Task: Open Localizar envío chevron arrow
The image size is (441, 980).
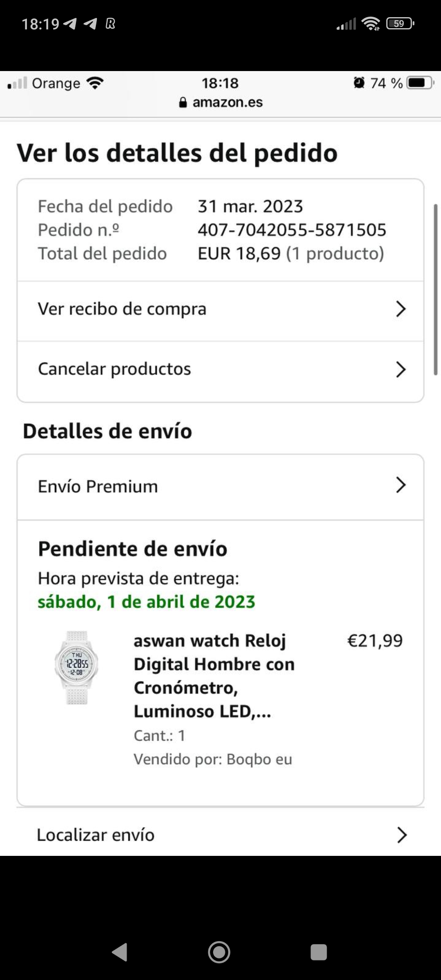Action: (402, 835)
